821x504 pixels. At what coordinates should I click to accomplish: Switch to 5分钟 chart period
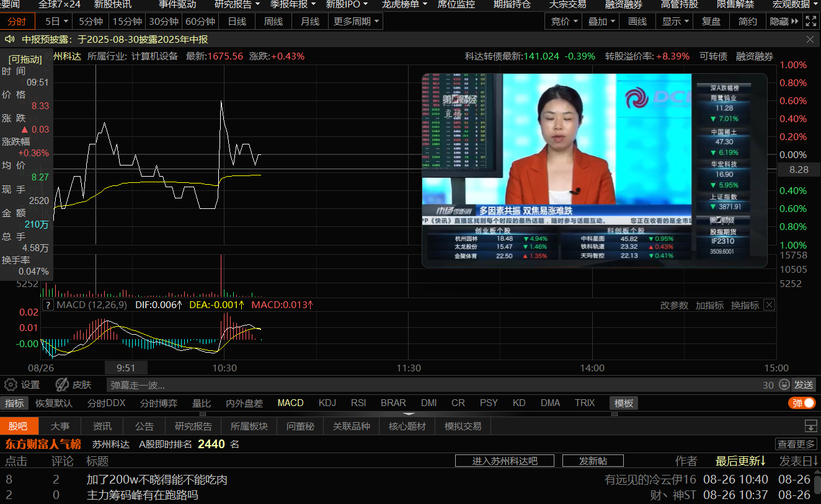tap(91, 21)
